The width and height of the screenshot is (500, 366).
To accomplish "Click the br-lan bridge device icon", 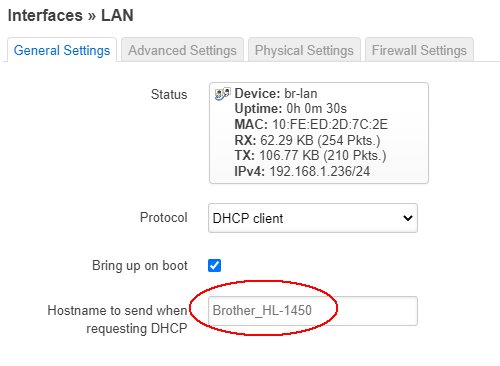I will click(222, 94).
